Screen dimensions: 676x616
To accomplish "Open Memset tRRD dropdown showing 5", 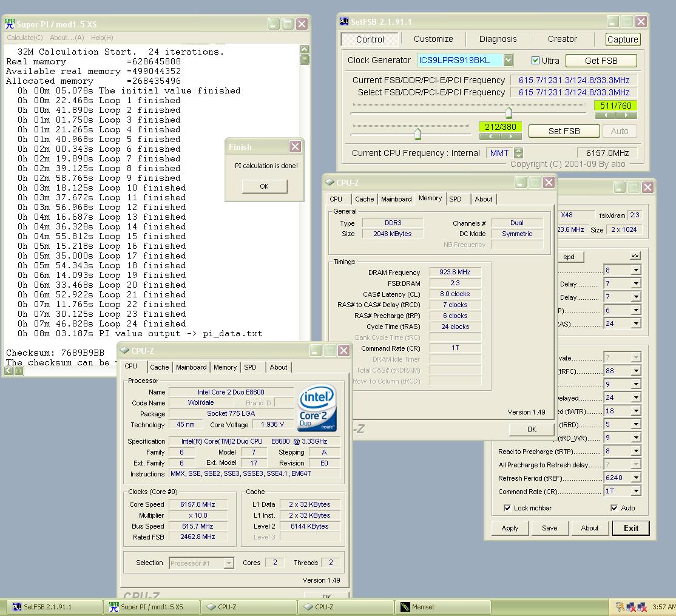I will (x=636, y=424).
